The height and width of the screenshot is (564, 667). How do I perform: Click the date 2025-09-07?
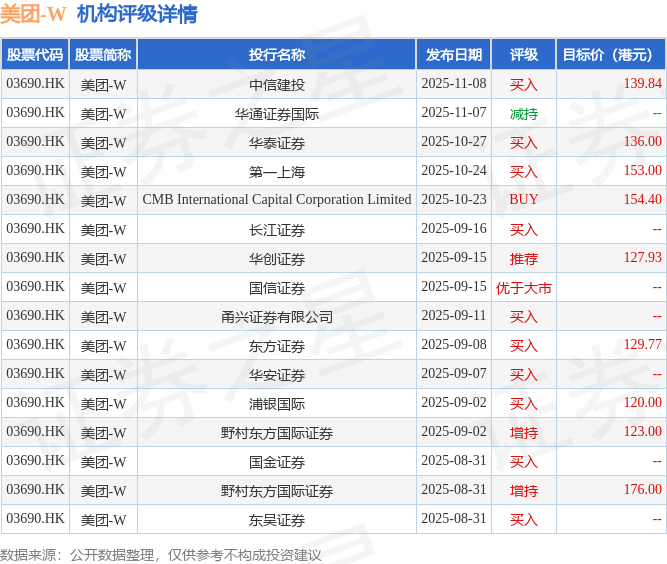pyautogui.click(x=454, y=373)
